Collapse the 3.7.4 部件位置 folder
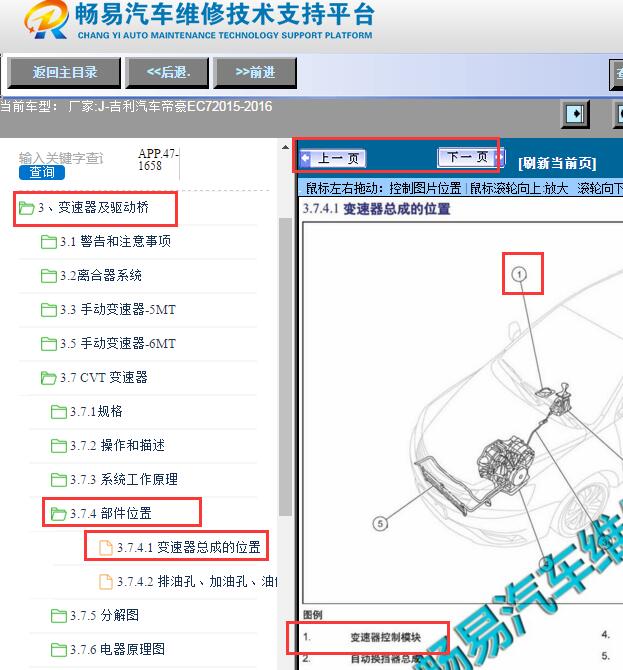This screenshot has width=623, height=670. tap(112, 514)
